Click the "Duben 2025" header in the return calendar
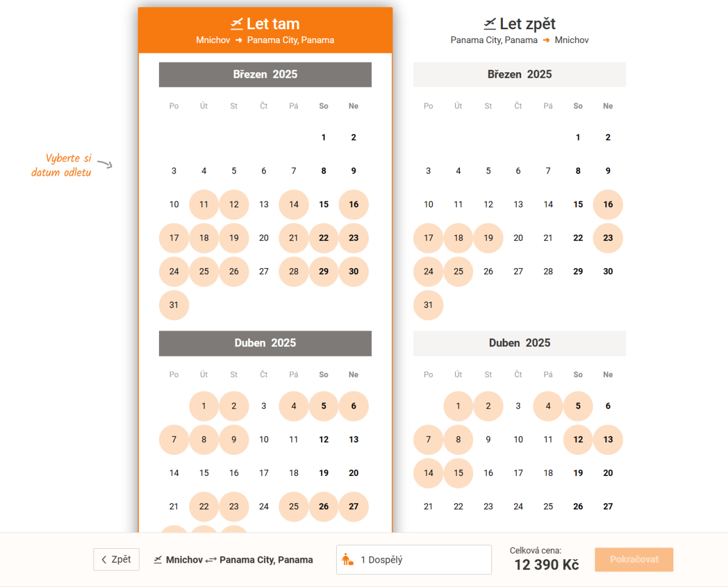728x587 pixels. point(519,343)
